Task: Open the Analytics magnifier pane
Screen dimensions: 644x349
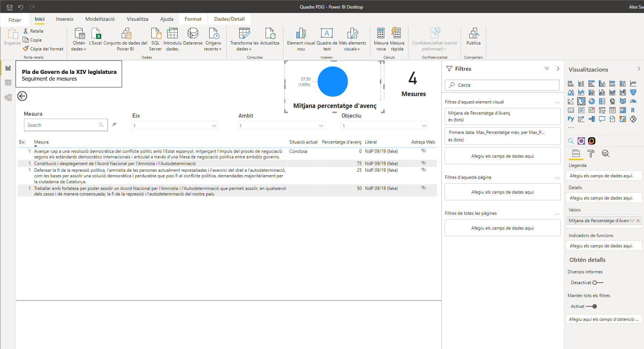Action: click(605, 154)
